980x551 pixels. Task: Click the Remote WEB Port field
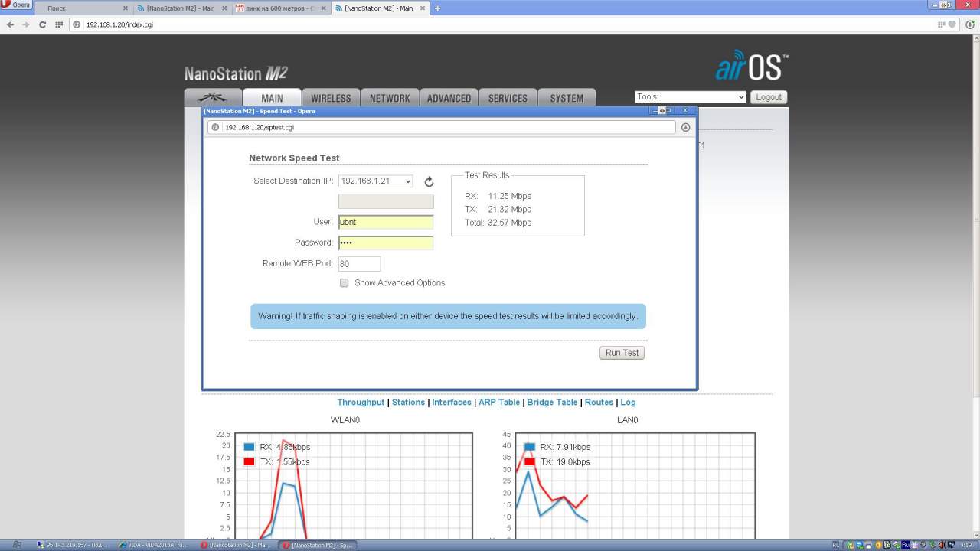point(360,263)
